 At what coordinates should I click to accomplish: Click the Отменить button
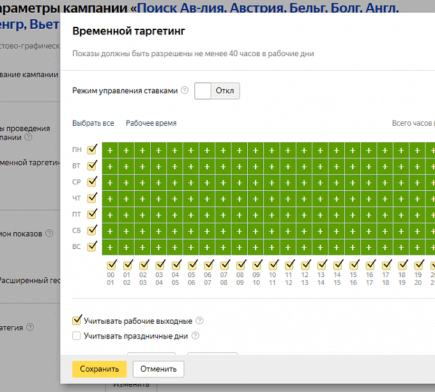(x=158, y=369)
